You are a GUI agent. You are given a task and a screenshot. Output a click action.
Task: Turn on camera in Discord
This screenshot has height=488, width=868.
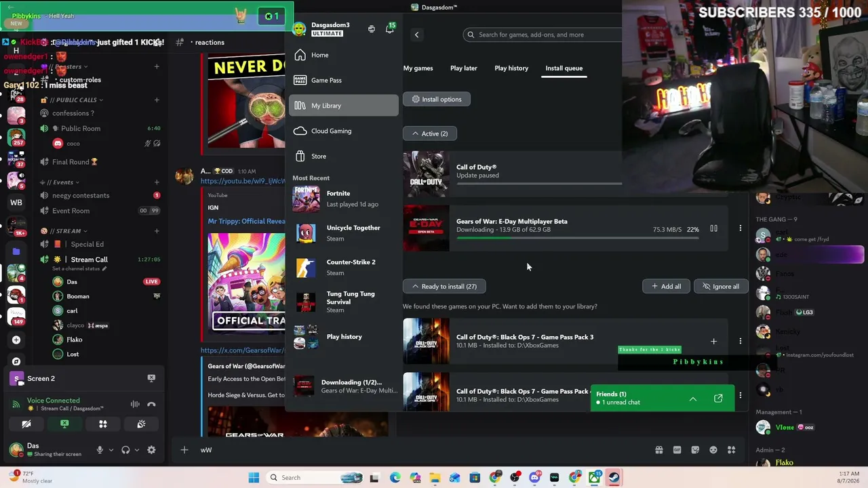(x=26, y=424)
